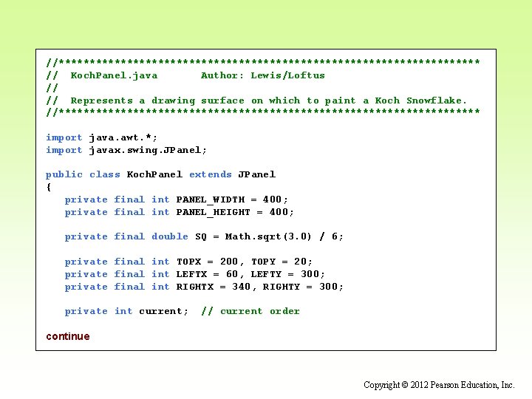Click the 'private int current;' declaration

(x=126, y=311)
